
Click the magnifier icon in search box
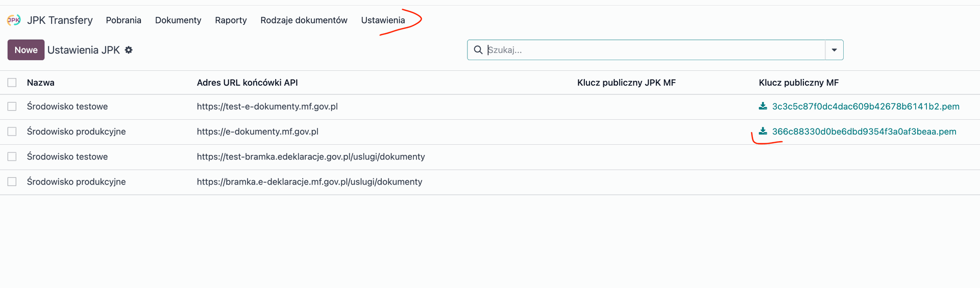click(478, 50)
